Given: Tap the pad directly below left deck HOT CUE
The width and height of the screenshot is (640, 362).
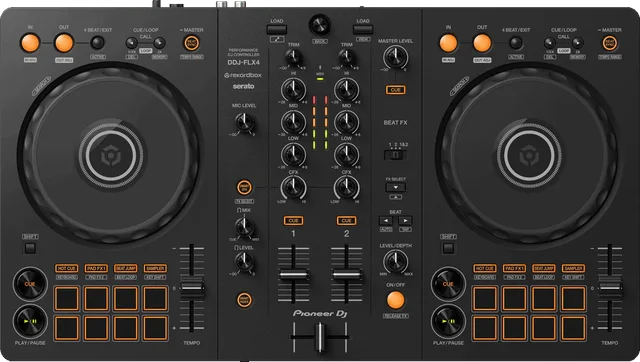Looking at the screenshot, I should pyautogui.click(x=67, y=298).
